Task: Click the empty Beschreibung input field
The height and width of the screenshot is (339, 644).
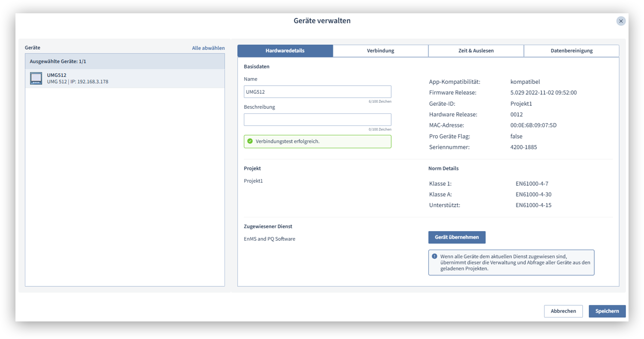Action: click(317, 119)
